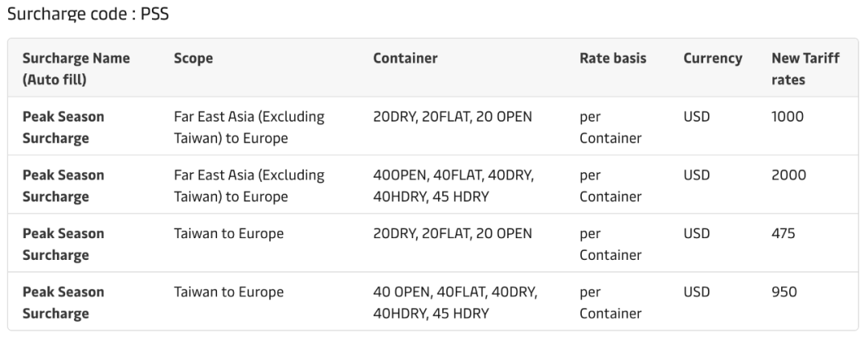The width and height of the screenshot is (868, 342).
Task: Click 'per Container' in the 475 row
Action: tap(610, 244)
